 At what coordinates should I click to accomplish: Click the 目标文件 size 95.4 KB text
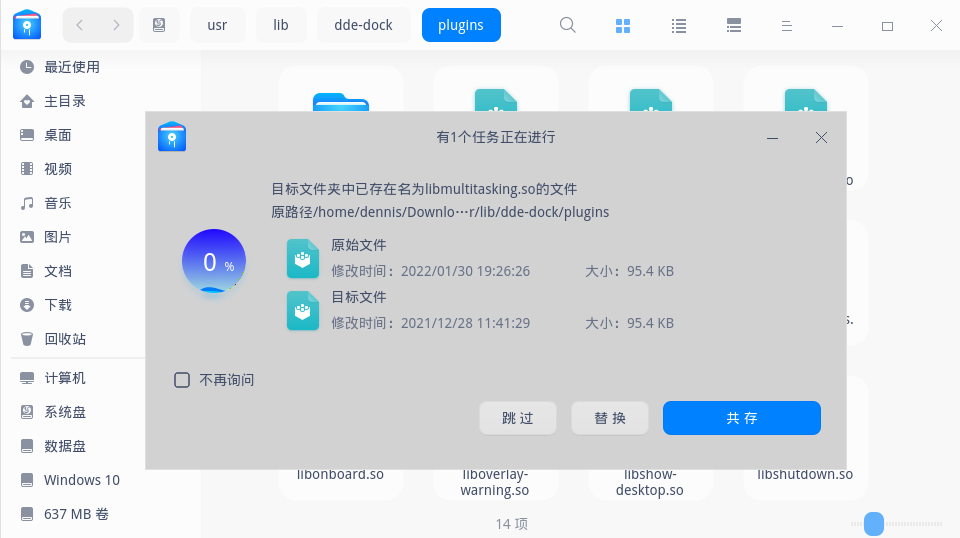tap(650, 323)
